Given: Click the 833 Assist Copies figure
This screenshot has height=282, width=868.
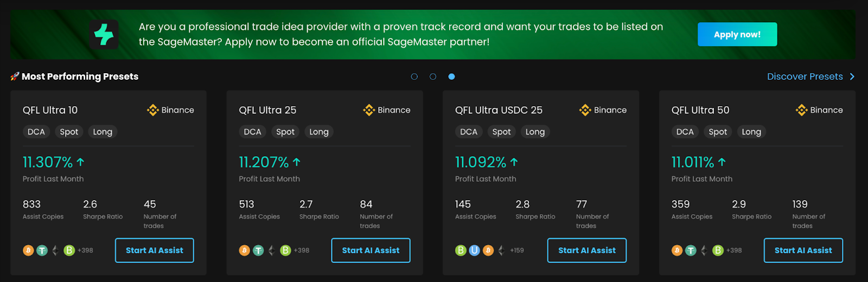Looking at the screenshot, I should click(x=31, y=204).
